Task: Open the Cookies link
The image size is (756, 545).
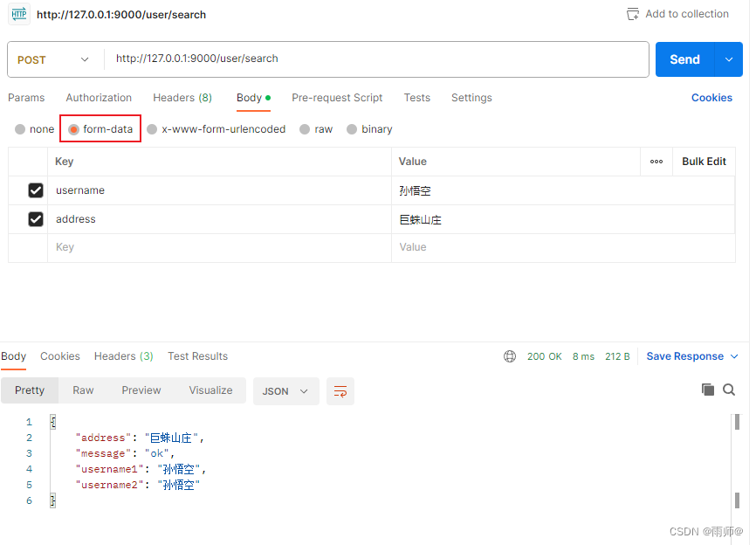Action: click(x=711, y=98)
